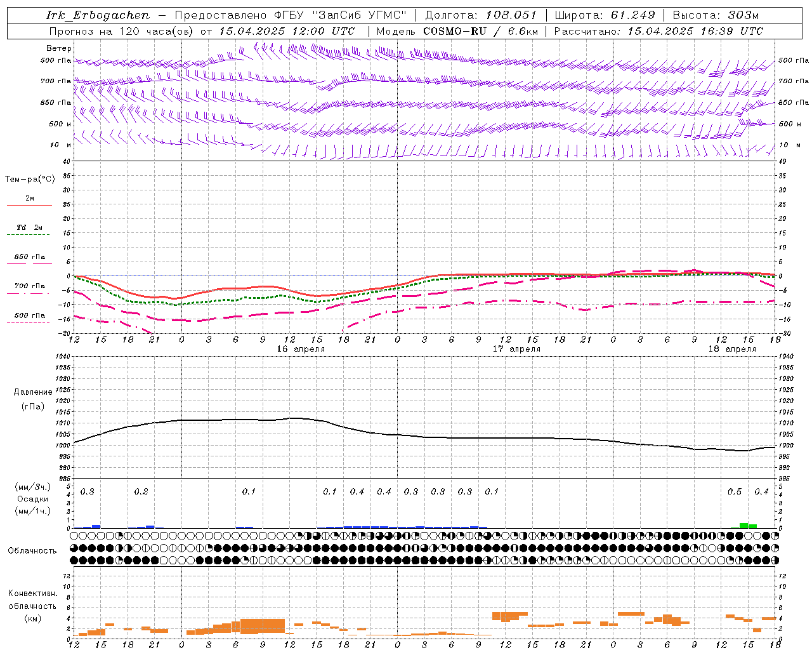Click the Td 2м legend entry

(30, 227)
